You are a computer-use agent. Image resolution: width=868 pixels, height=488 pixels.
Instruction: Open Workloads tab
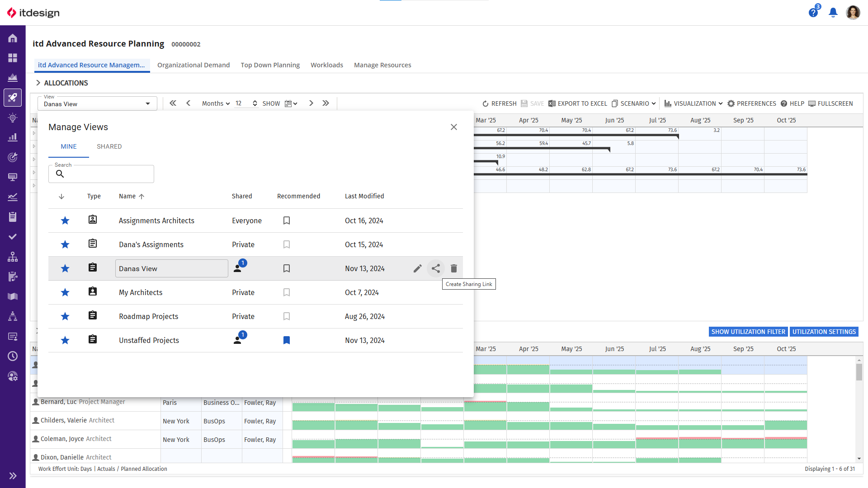[327, 65]
